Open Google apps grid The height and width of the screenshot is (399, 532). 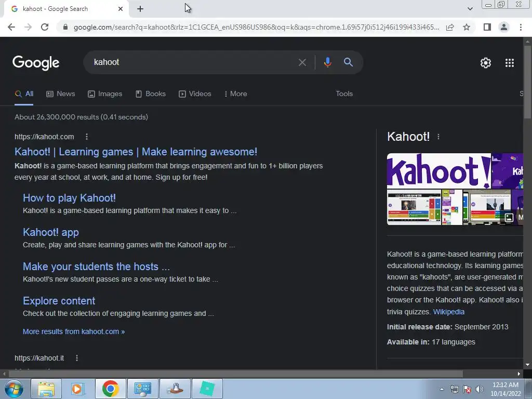tap(510, 63)
